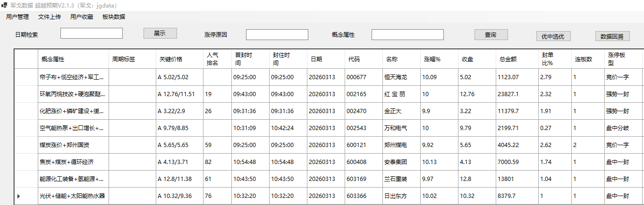This screenshot has height=205, width=644.
Task: Select the 万和电气 name cell
Action: tap(401, 128)
